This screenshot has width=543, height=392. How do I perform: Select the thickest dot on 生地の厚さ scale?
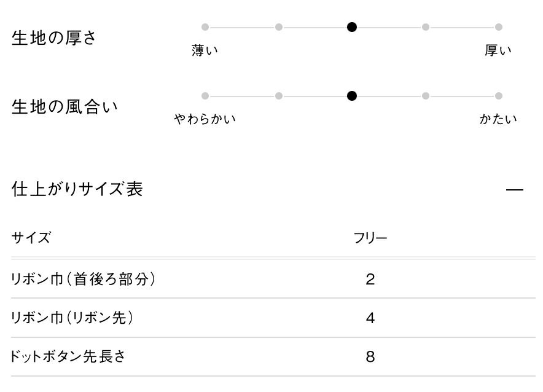499,27
